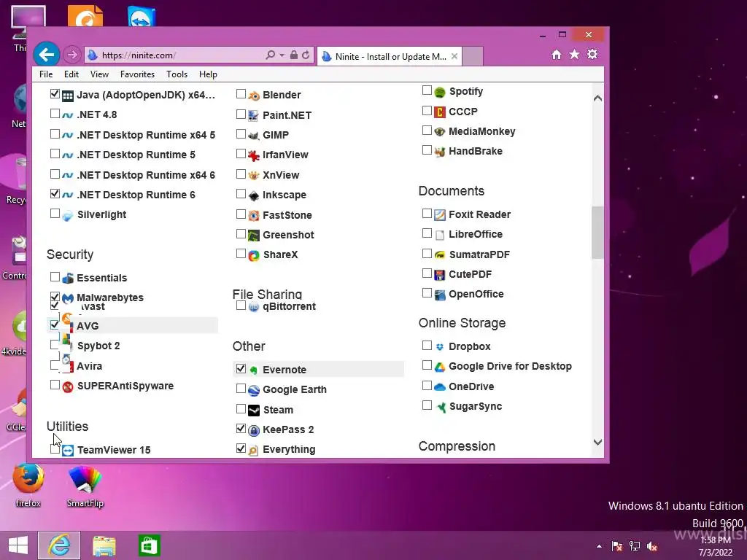Open browser settings gear icon
Screen dimensions: 747x560
tap(592, 54)
